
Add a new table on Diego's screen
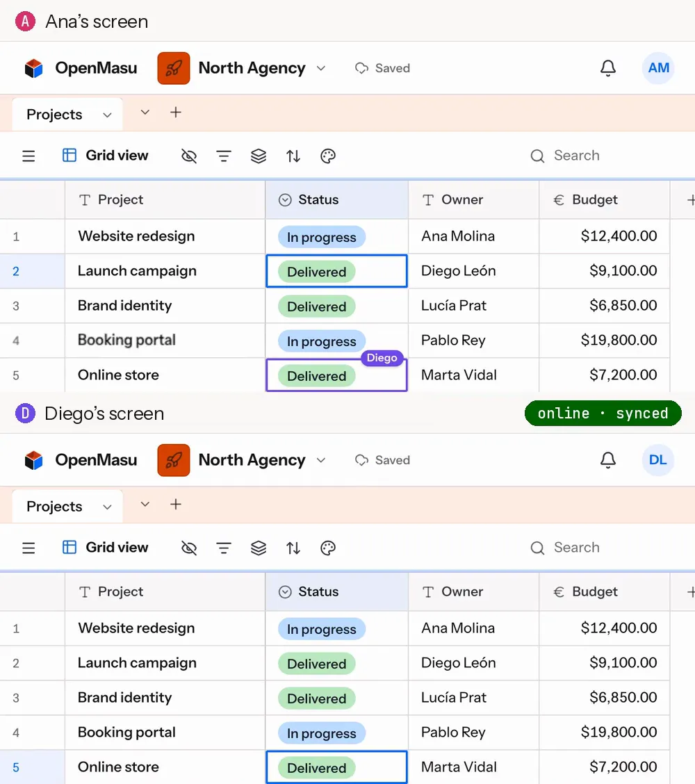coord(176,505)
